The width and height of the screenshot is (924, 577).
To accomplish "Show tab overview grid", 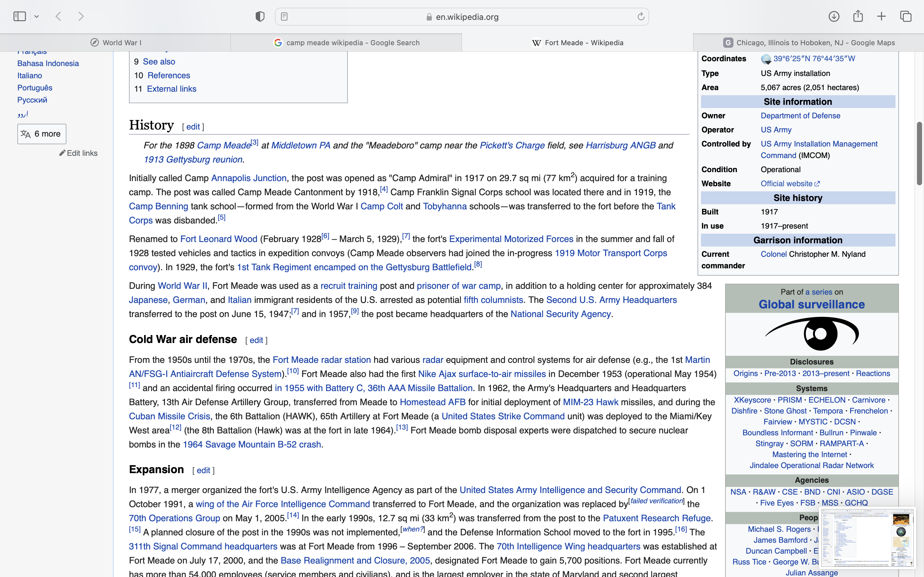I will 906,16.
